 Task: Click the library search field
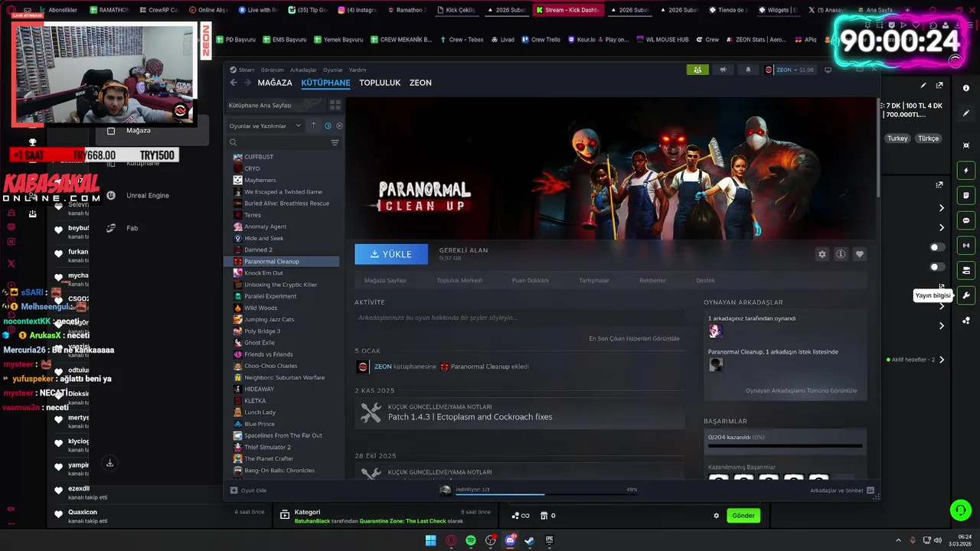[x=283, y=143]
